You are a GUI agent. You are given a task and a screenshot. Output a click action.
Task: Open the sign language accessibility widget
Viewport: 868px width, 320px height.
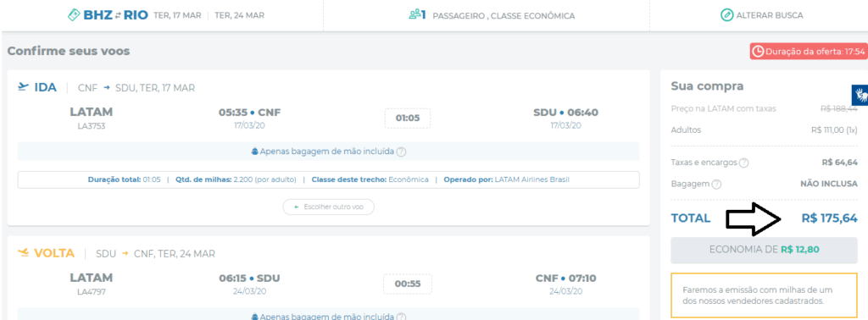pyautogui.click(x=860, y=95)
